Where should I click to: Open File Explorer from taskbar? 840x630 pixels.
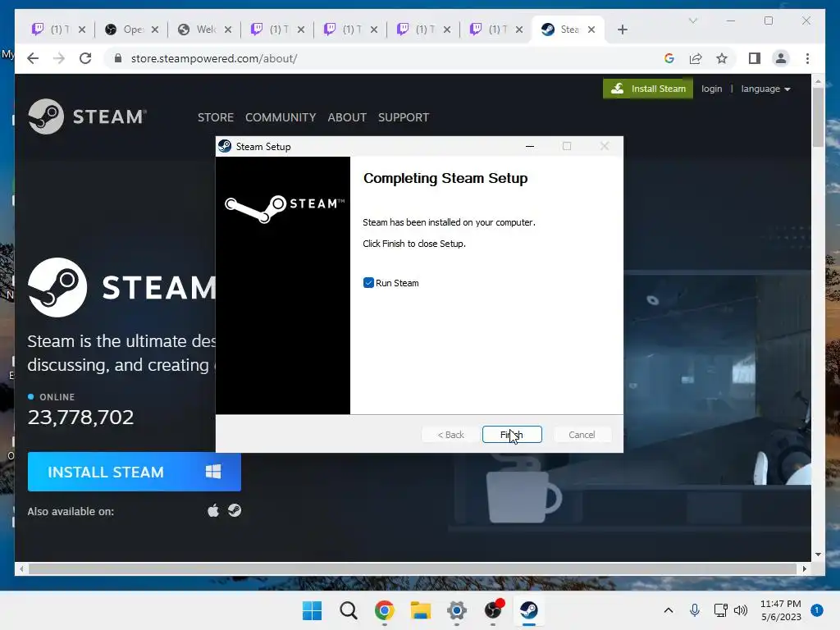(x=421, y=610)
